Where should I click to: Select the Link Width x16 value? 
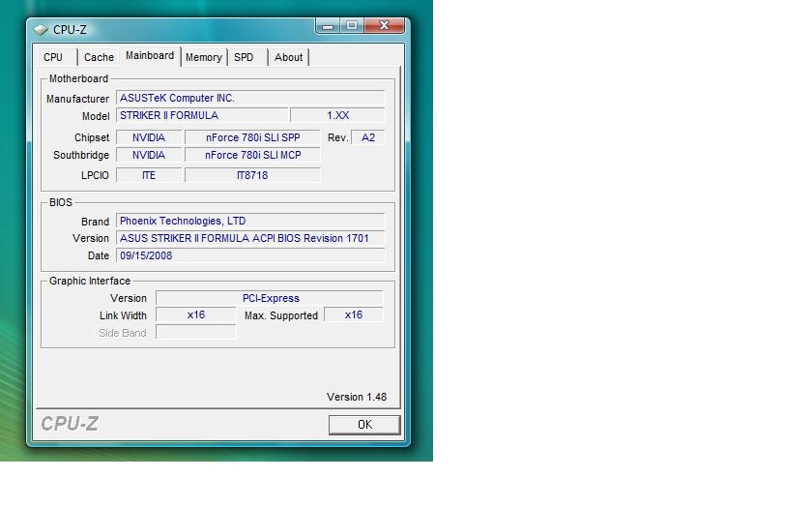[x=196, y=314]
